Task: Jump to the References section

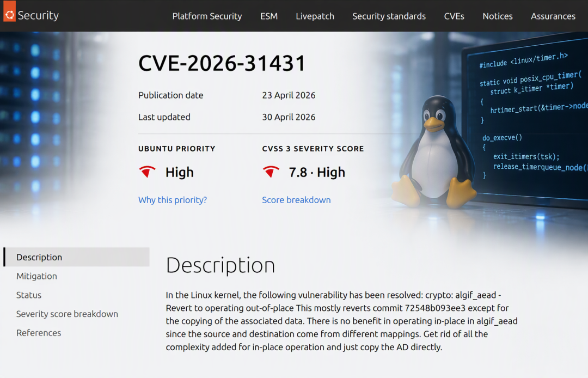Action: click(x=39, y=333)
